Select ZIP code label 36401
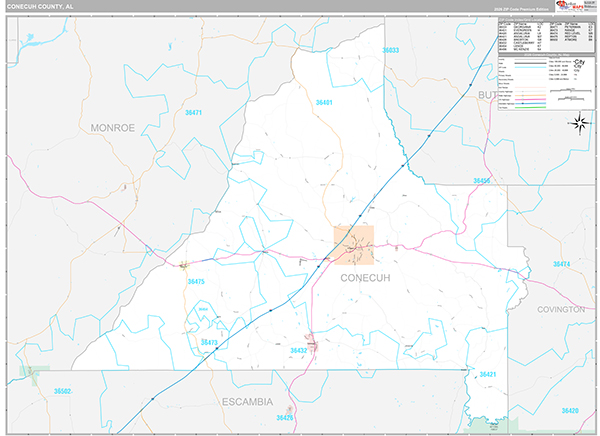 (324, 103)
